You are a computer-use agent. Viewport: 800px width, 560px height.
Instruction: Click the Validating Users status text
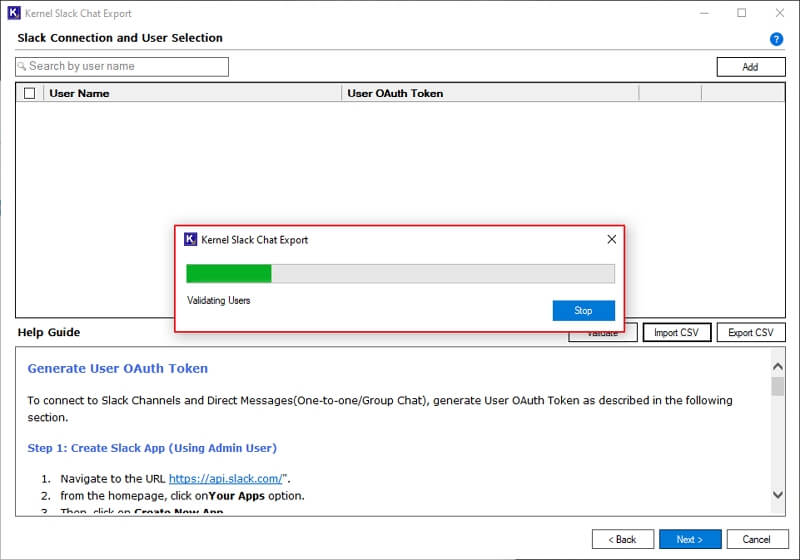point(218,300)
